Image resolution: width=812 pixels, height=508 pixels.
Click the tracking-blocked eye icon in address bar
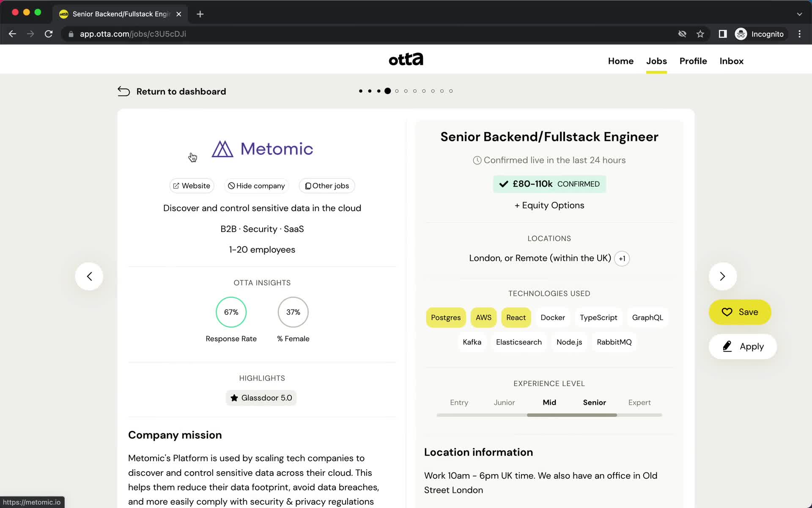tap(682, 34)
